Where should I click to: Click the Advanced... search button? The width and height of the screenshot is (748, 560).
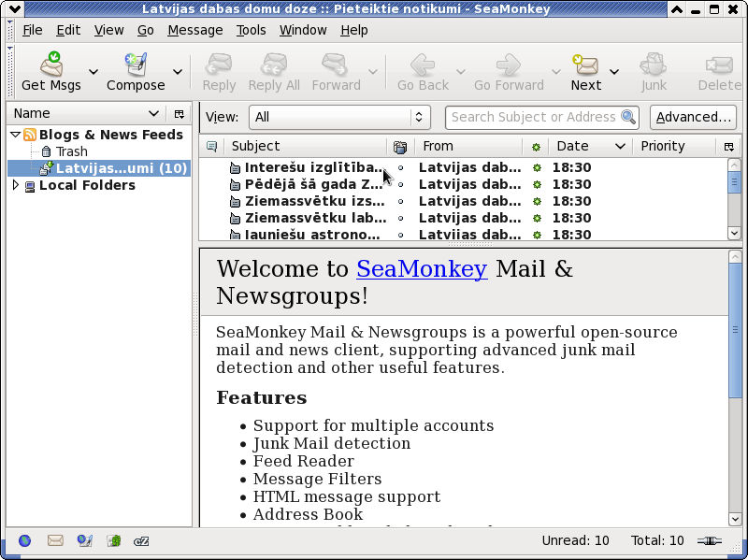point(693,117)
